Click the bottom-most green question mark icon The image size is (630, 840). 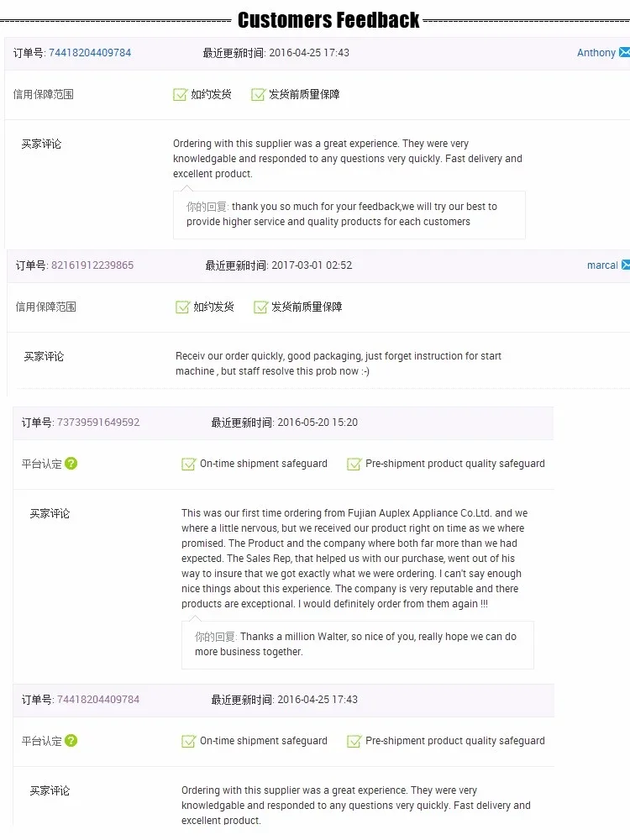tap(71, 740)
